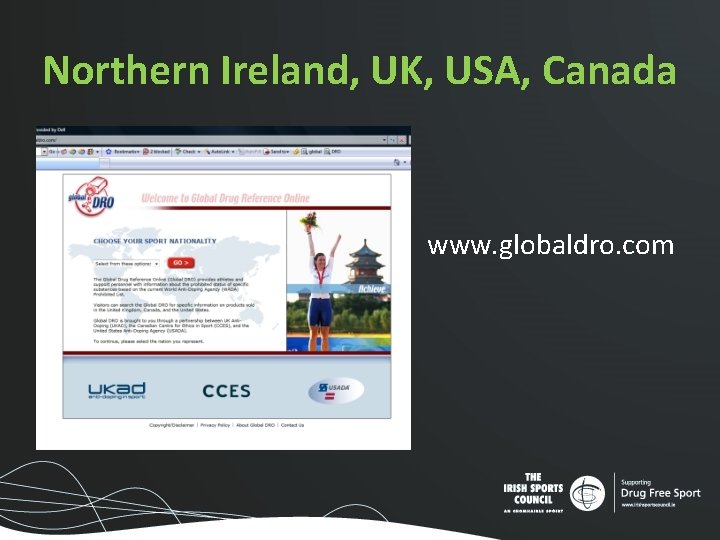
Task: Click the Choose Your Sport Nationality heading
Action: tap(155, 241)
